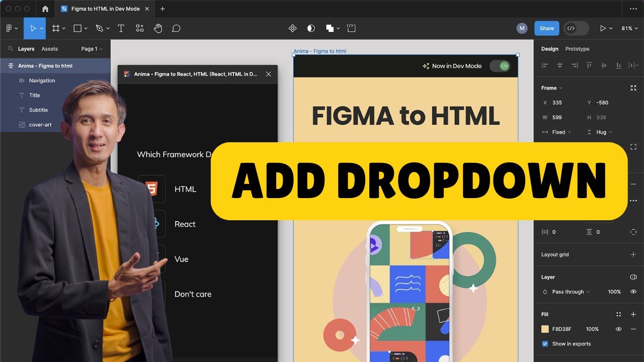Open the Page 1 dropdown
Viewport: 644px width, 362px height.
click(x=92, y=49)
